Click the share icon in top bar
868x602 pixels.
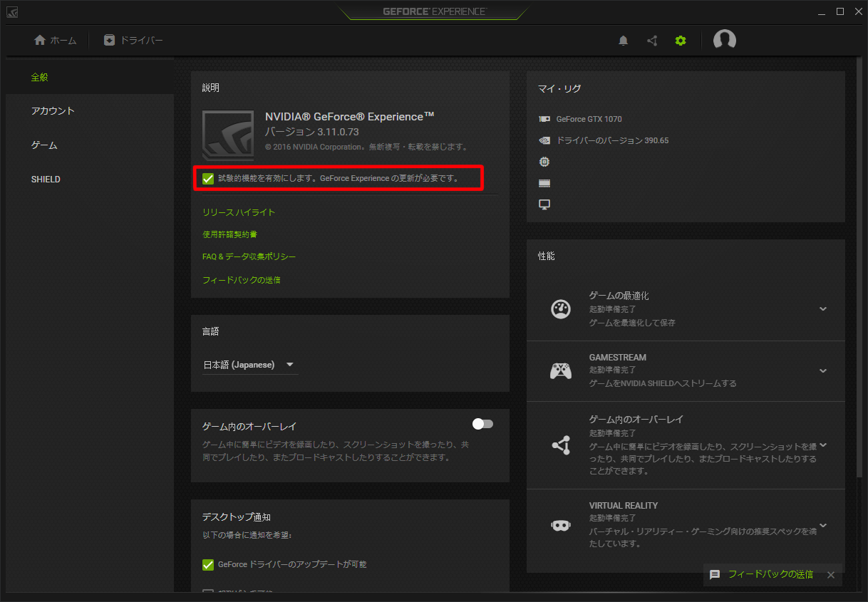pos(652,41)
